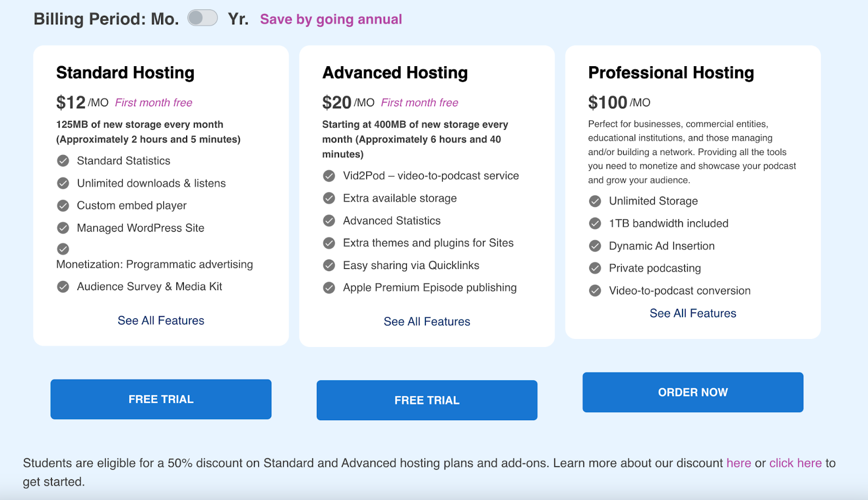Click the checkmark next to Unlimited Storage
868x500 pixels.
click(595, 201)
